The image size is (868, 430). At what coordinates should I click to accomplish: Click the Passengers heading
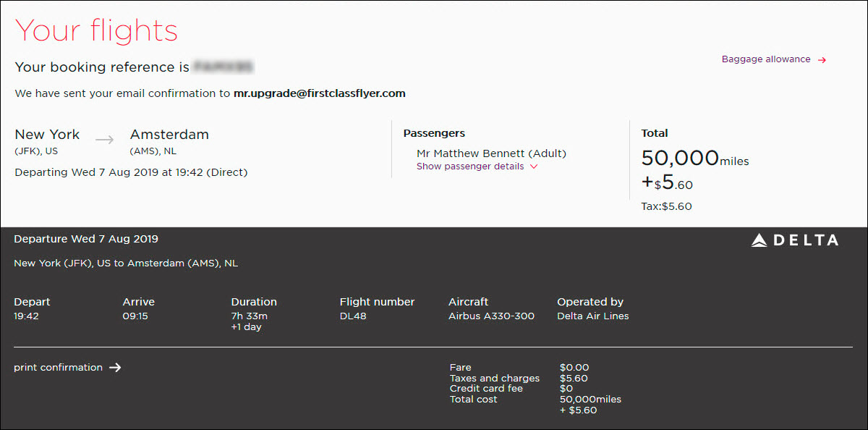point(434,133)
